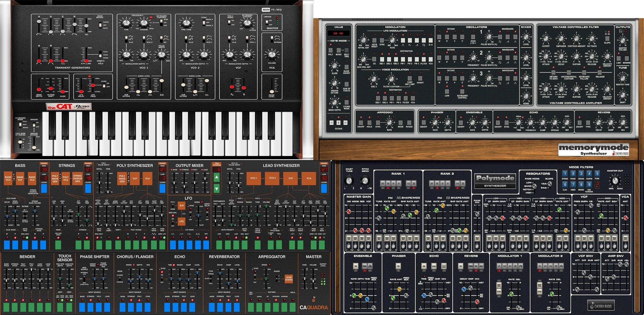Select the LFO S-H waveform button on Memorymode
Screen dimensions: 644x315
(431, 40)
